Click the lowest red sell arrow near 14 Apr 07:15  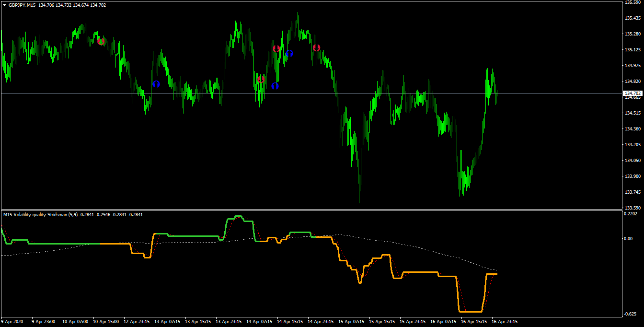[261, 79]
